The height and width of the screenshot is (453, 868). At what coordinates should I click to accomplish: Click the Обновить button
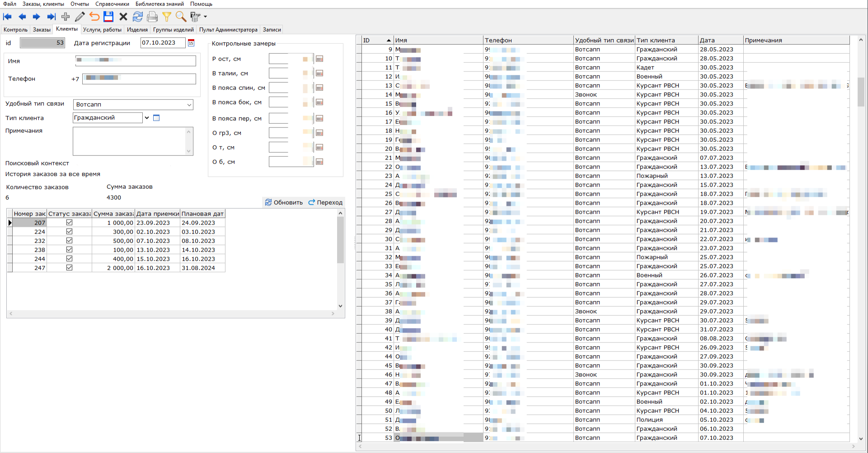pyautogui.click(x=284, y=202)
